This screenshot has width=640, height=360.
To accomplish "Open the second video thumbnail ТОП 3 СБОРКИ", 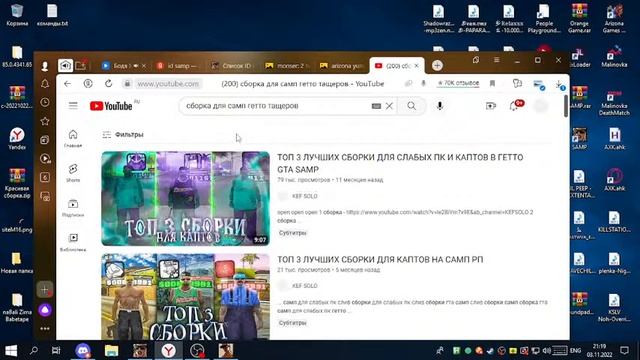I will click(x=186, y=297).
